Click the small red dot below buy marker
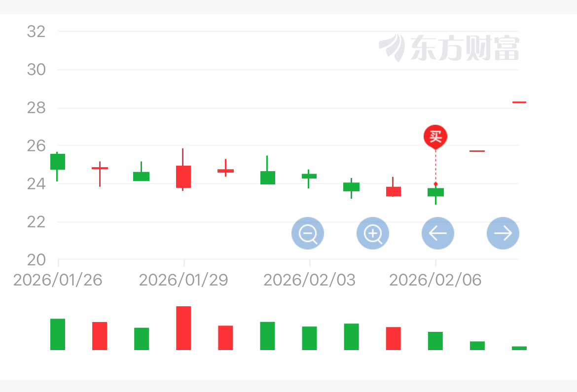Screen dimensions: 577x392 435,184
